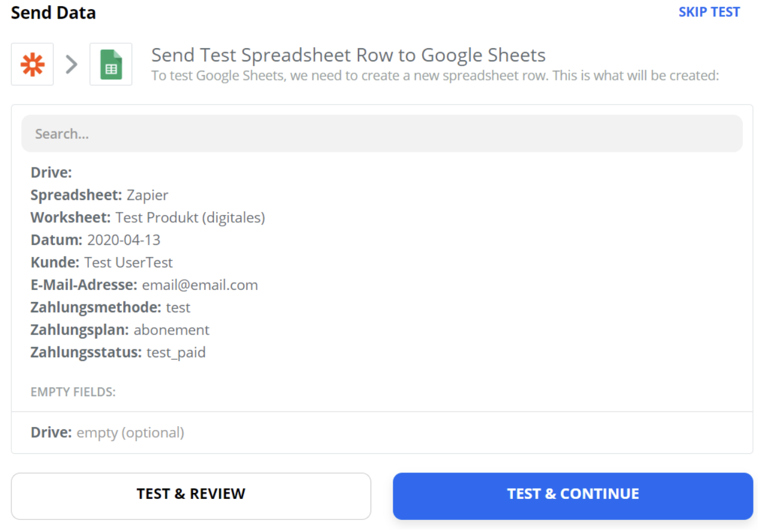
Task: Click the blank Drive field at top
Action: click(52, 173)
